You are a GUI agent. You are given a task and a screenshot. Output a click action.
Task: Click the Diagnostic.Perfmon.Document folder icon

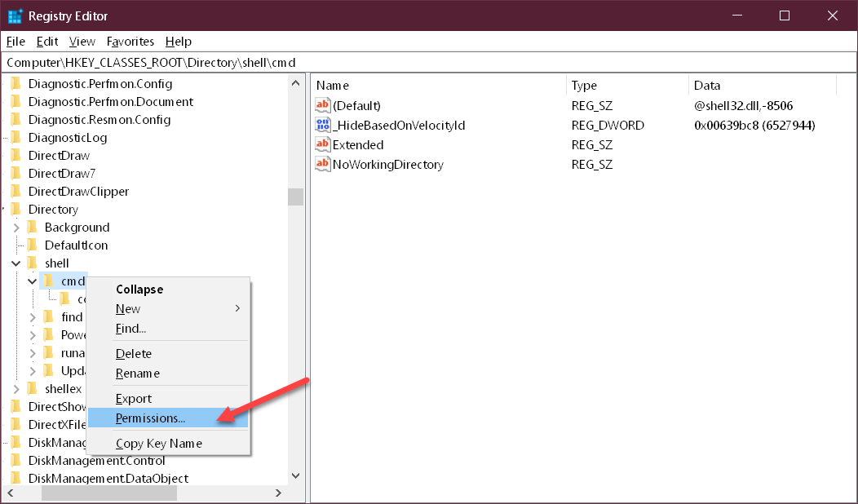15,102
